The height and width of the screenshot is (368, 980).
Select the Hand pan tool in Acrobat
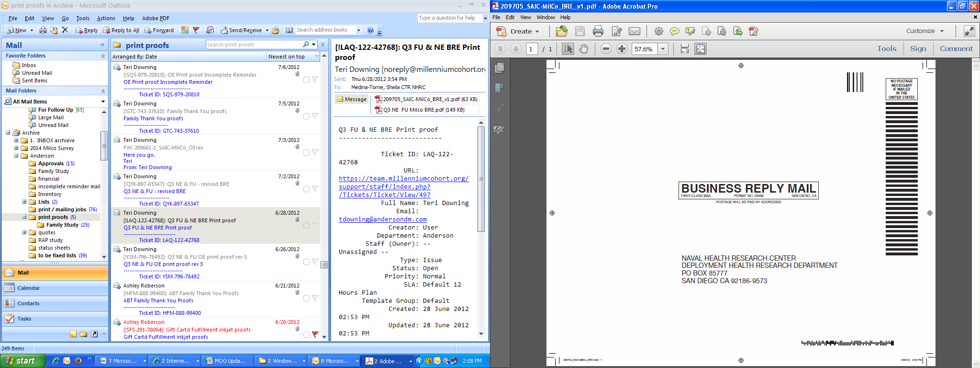[584, 49]
